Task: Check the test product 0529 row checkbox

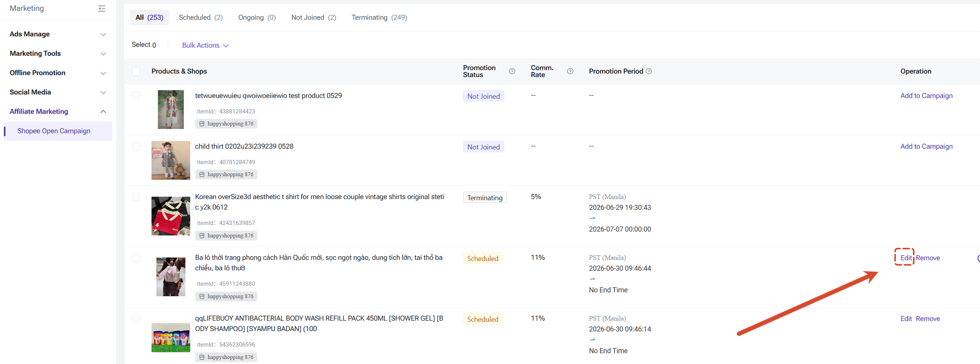Action: point(136,96)
